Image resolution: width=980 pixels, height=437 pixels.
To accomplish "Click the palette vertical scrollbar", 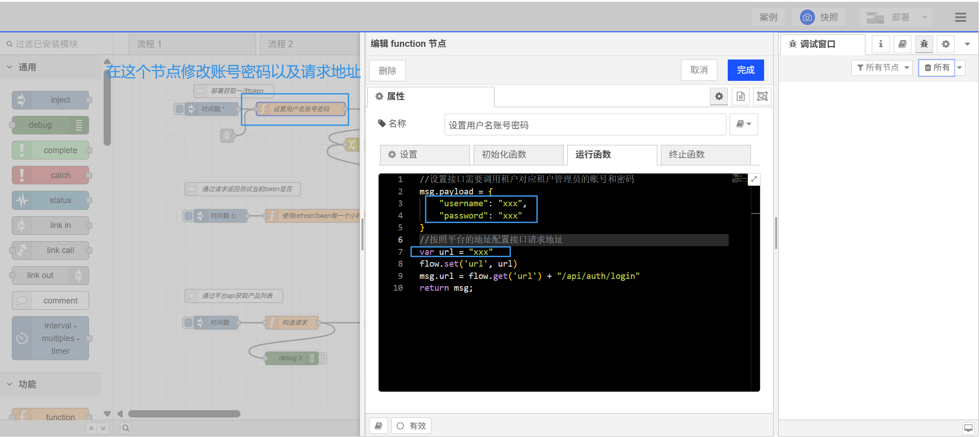I will tap(107, 107).
